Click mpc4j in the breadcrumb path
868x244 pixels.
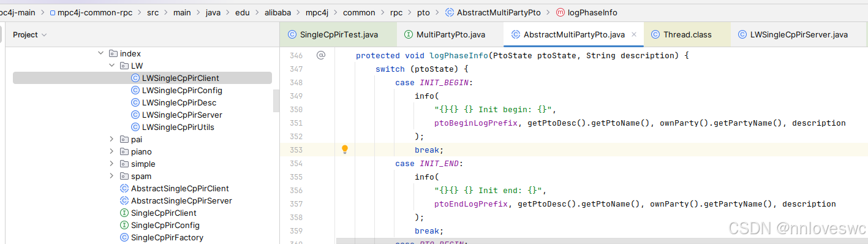(317, 12)
